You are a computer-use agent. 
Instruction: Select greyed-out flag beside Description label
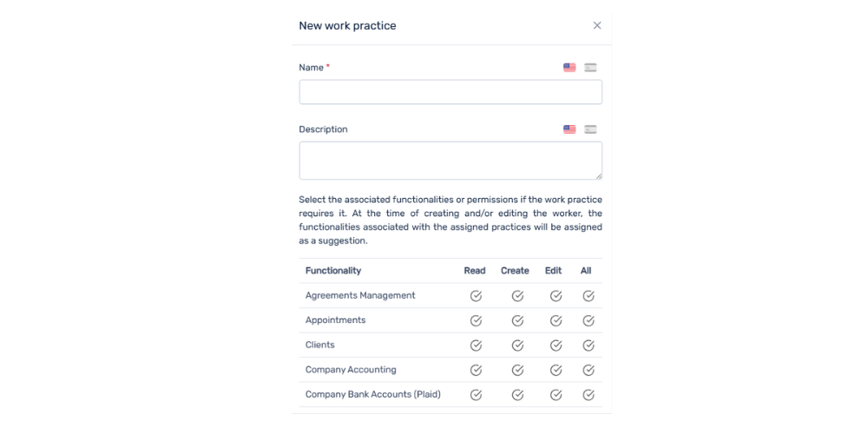tap(590, 129)
